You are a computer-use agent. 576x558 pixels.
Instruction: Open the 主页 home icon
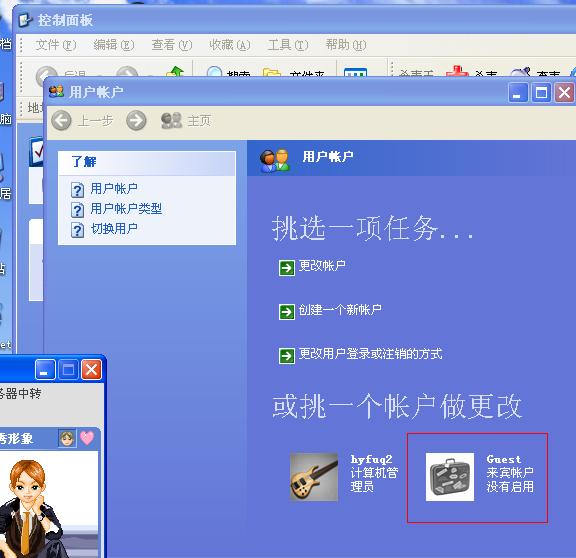[172, 120]
